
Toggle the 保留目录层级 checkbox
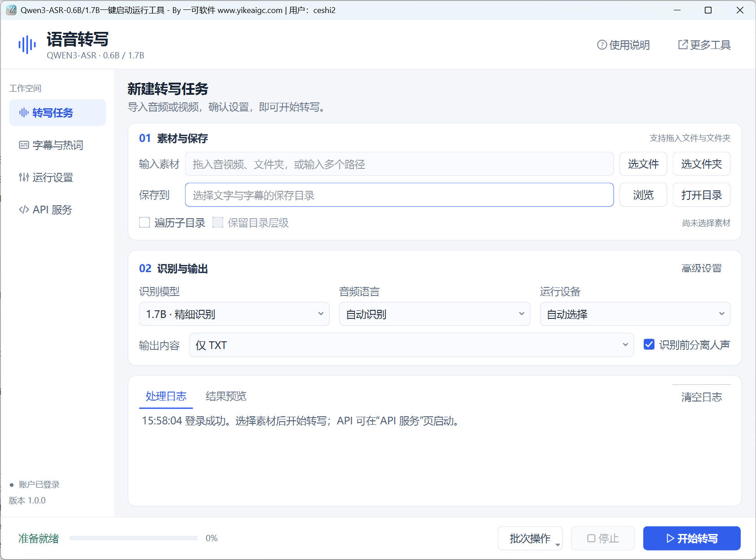tap(218, 222)
